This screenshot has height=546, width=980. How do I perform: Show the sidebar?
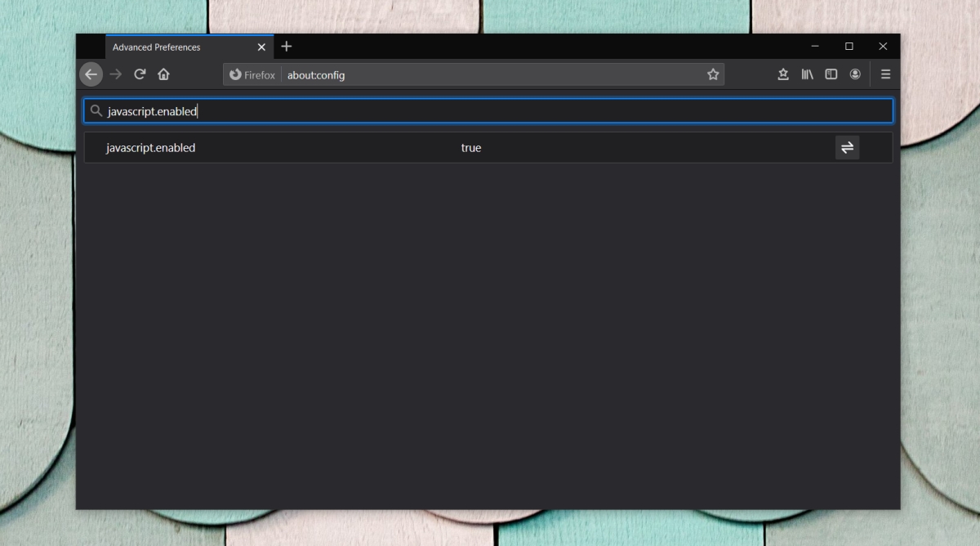click(831, 74)
